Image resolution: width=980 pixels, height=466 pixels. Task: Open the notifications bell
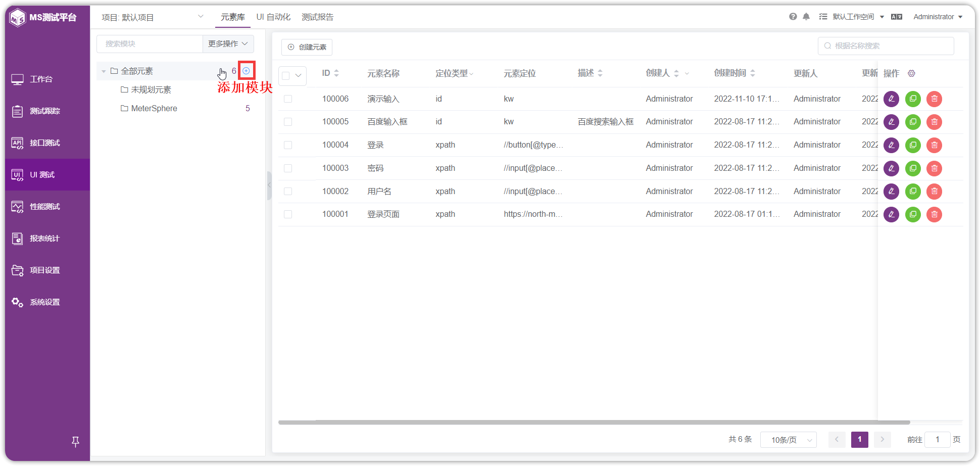click(x=806, y=16)
